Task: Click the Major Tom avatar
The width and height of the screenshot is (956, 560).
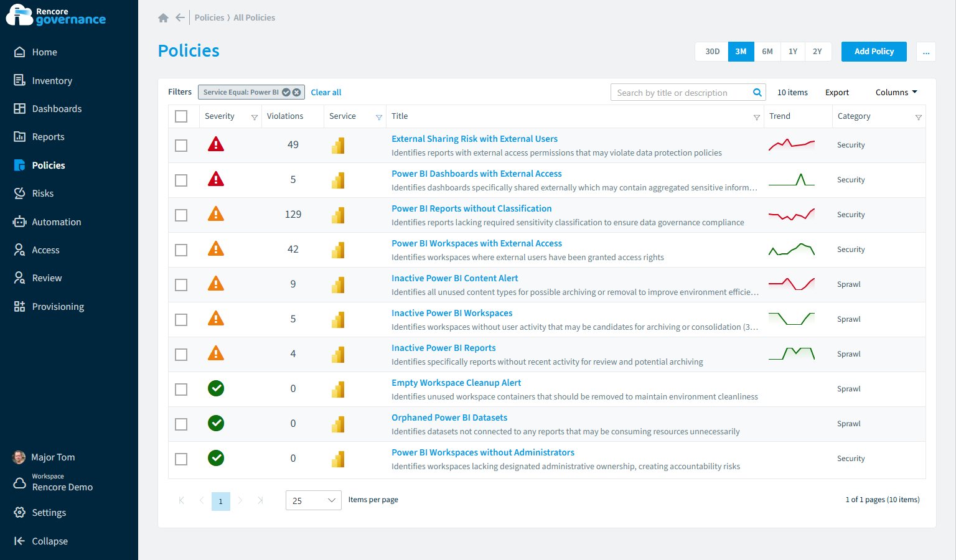Action: 19,457
